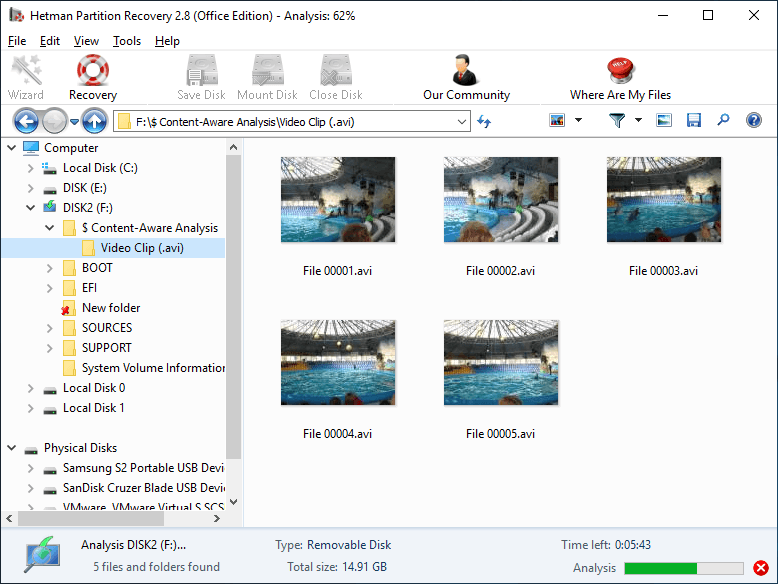
Task: Open navigation history dropdown arrow
Action: click(x=74, y=122)
